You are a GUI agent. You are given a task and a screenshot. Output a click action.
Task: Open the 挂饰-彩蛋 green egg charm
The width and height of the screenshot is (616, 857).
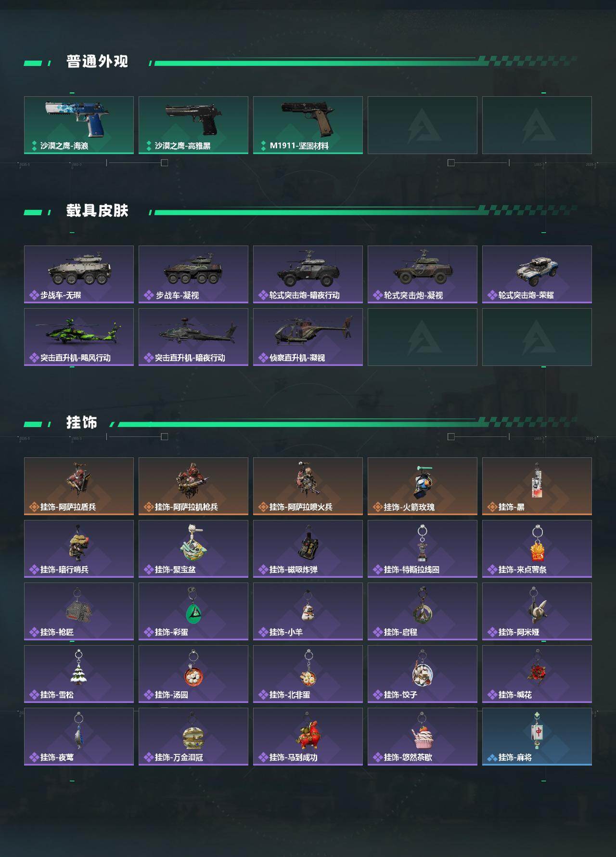click(193, 611)
